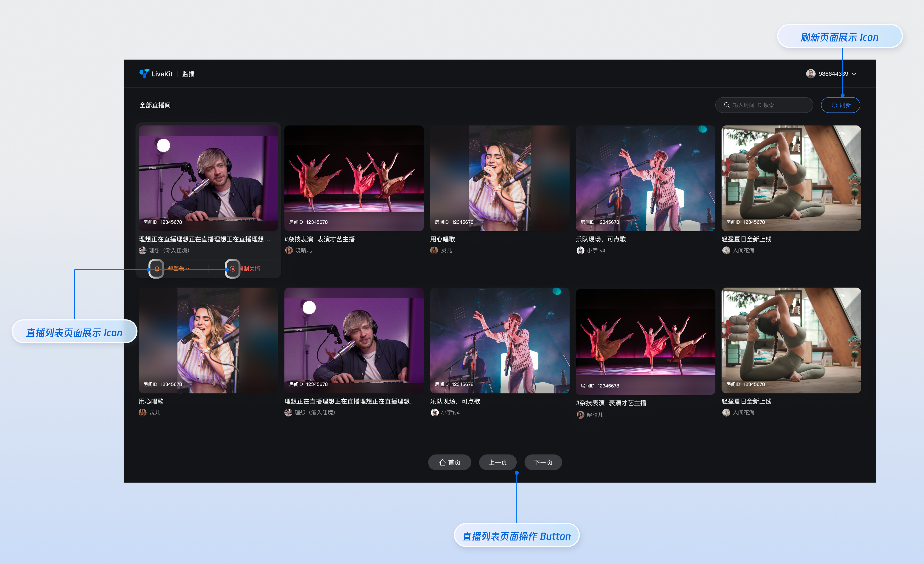Image resolution: width=924 pixels, height=564 pixels.
Task: Open the account menu chevron in header
Action: pos(854,74)
